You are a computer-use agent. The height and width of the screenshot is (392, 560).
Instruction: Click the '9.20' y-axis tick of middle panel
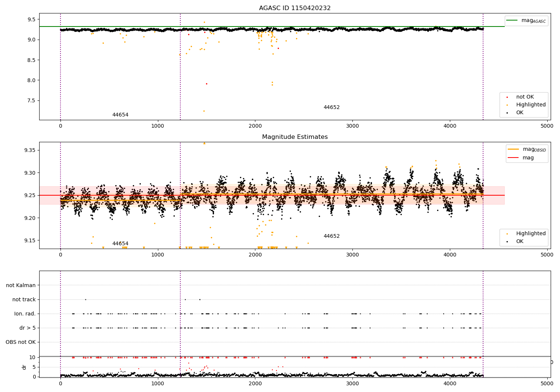point(30,218)
